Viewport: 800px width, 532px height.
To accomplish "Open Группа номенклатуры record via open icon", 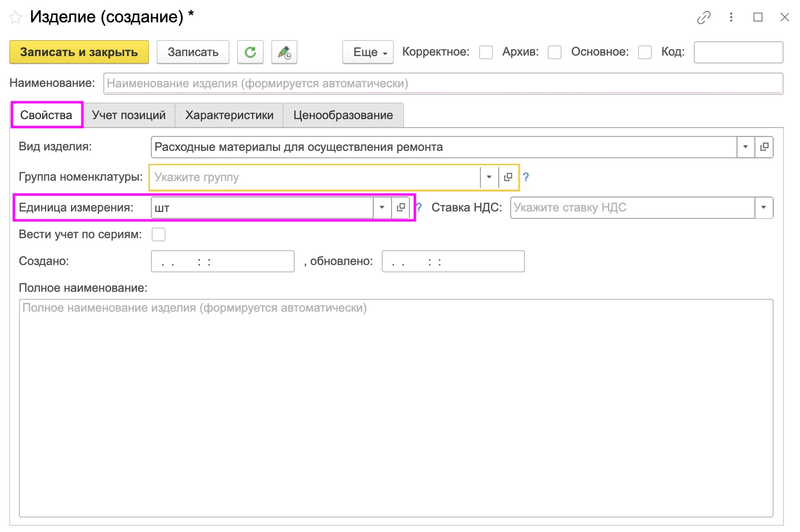I will click(x=508, y=177).
